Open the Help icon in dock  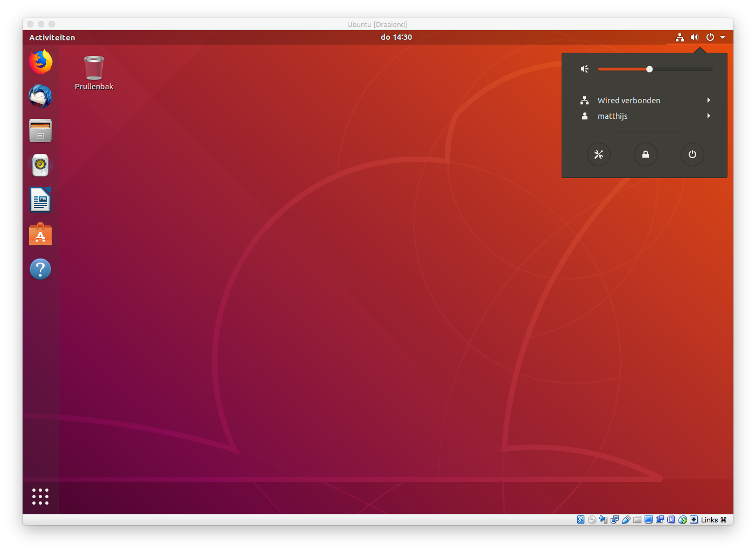[x=40, y=269]
